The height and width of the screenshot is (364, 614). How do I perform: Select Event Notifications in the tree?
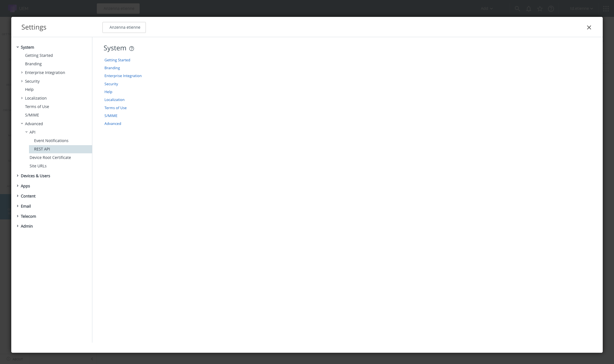click(x=51, y=141)
